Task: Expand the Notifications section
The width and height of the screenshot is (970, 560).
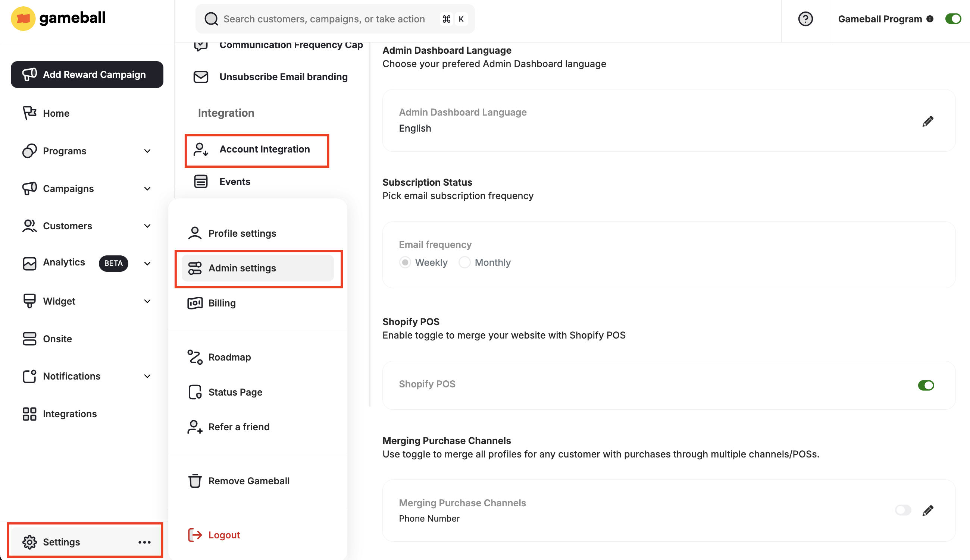Action: pos(147,376)
